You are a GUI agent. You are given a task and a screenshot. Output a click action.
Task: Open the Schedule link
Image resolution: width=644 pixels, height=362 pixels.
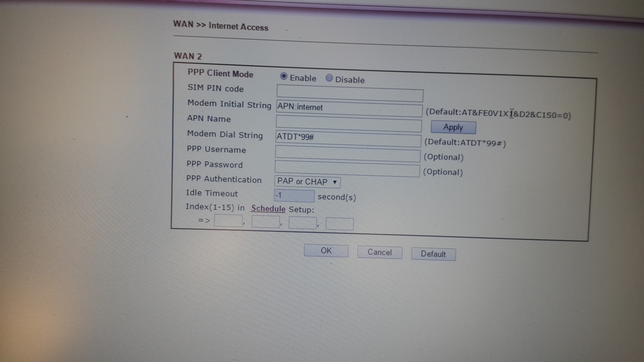point(268,209)
